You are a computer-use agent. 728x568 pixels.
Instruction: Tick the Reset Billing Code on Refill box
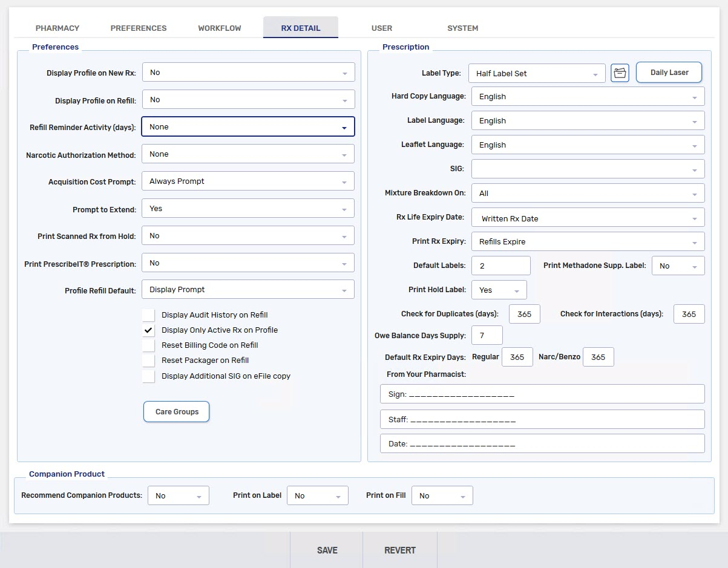[149, 345]
